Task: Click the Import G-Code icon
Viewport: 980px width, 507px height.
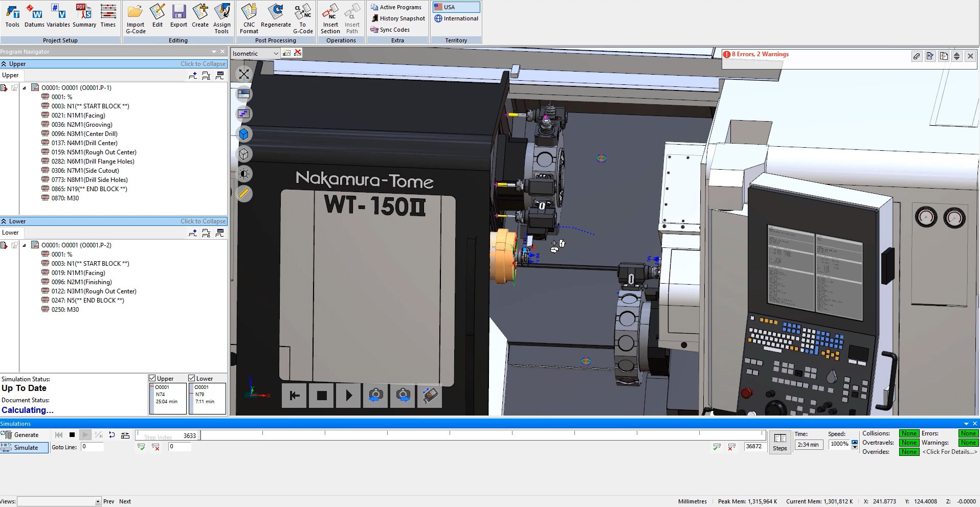Action: pyautogui.click(x=136, y=16)
